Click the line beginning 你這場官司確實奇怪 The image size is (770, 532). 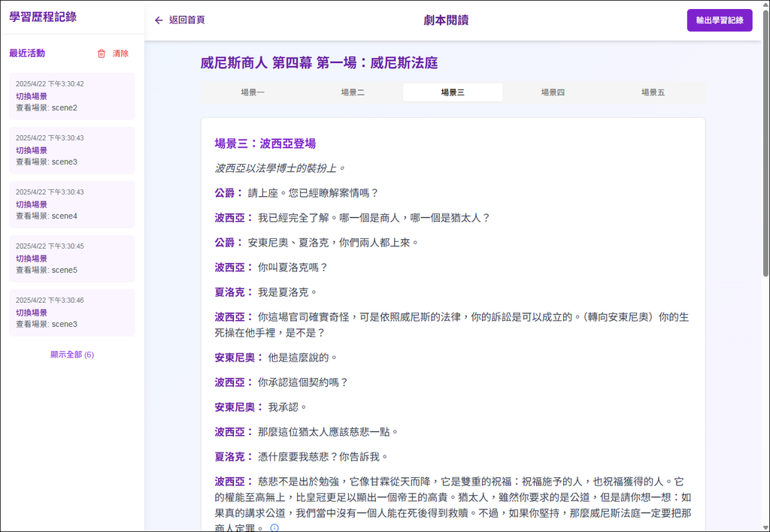point(452,325)
